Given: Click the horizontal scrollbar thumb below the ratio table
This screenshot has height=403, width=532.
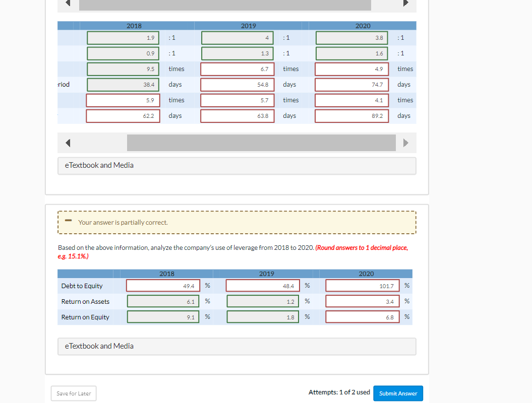Looking at the screenshot, I should [261, 143].
